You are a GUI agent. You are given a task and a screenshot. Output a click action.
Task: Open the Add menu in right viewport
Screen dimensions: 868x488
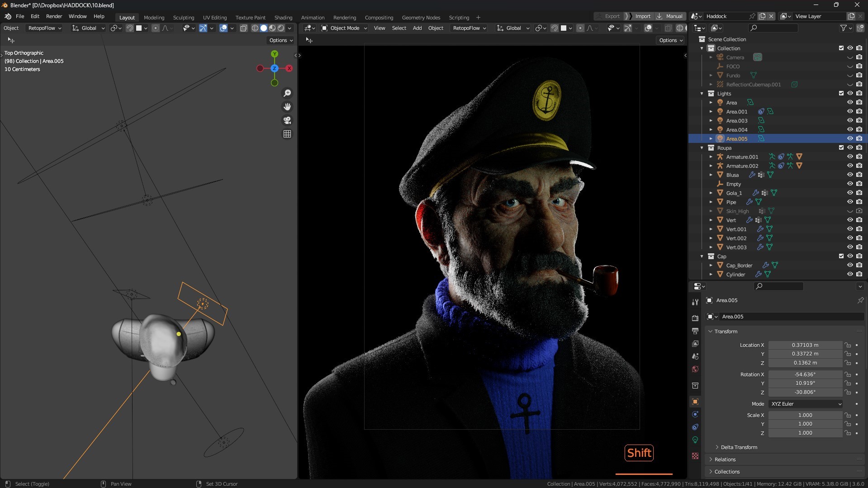(417, 28)
